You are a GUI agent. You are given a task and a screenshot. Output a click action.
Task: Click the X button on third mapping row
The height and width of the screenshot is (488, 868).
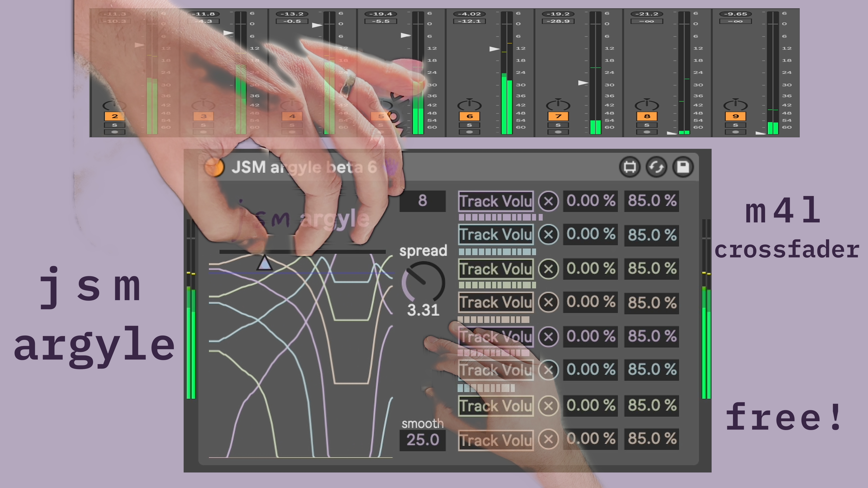(548, 269)
